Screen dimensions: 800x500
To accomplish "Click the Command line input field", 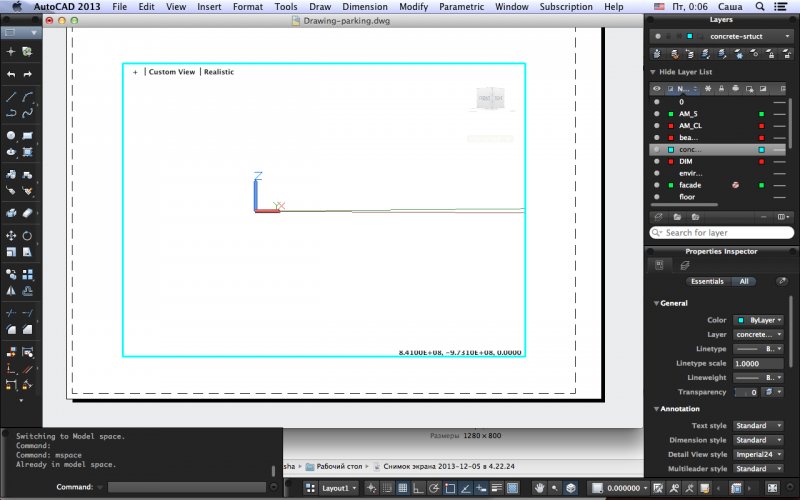I will [x=187, y=487].
